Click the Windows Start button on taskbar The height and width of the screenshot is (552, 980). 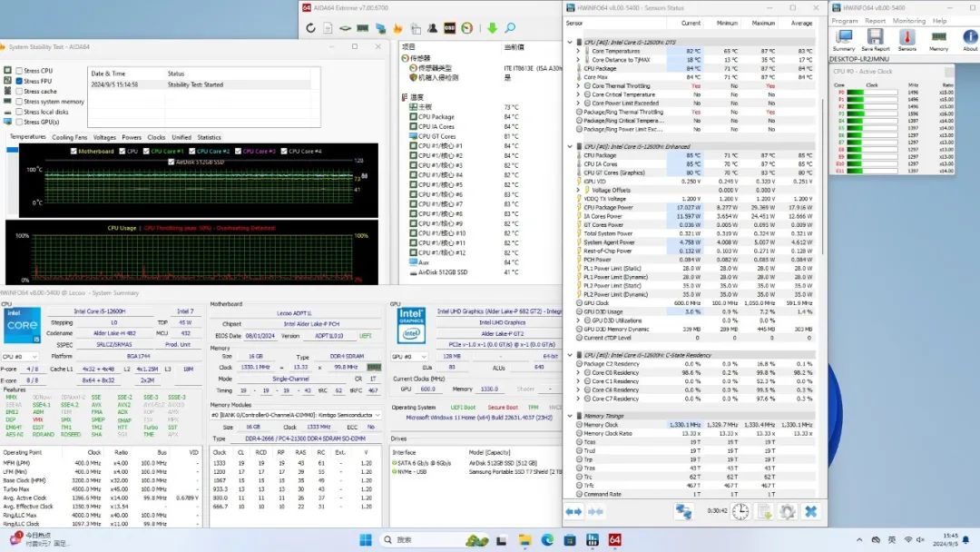tap(365, 539)
